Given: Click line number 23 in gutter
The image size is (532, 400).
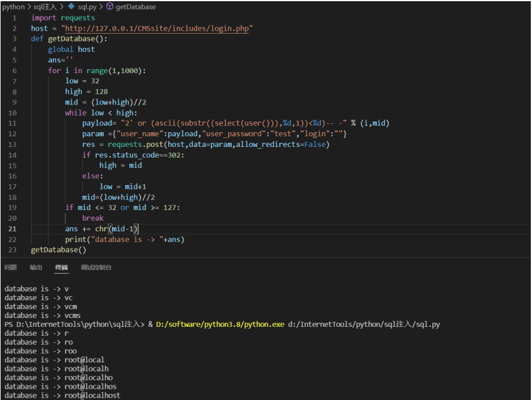Looking at the screenshot, I should tap(12, 250).
